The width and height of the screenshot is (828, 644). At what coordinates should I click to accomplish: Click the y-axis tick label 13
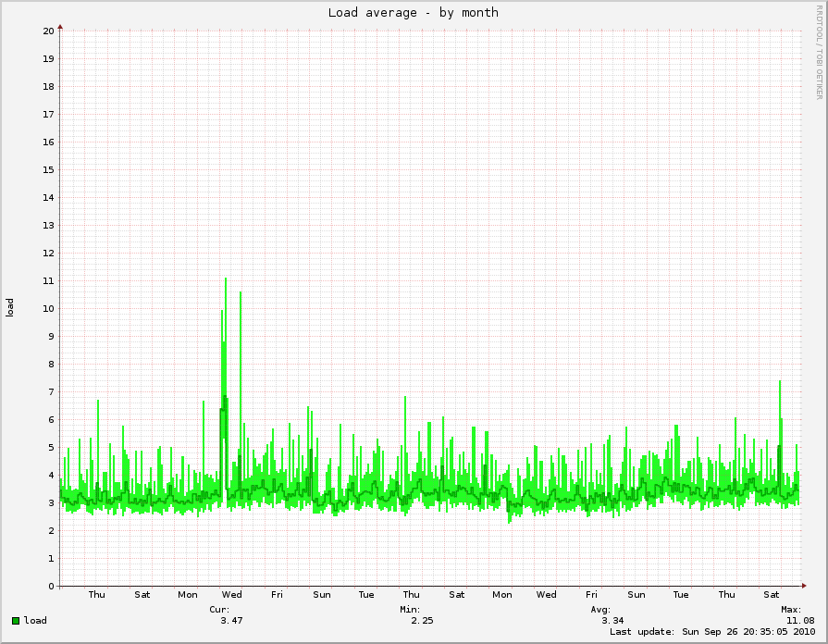[49, 225]
